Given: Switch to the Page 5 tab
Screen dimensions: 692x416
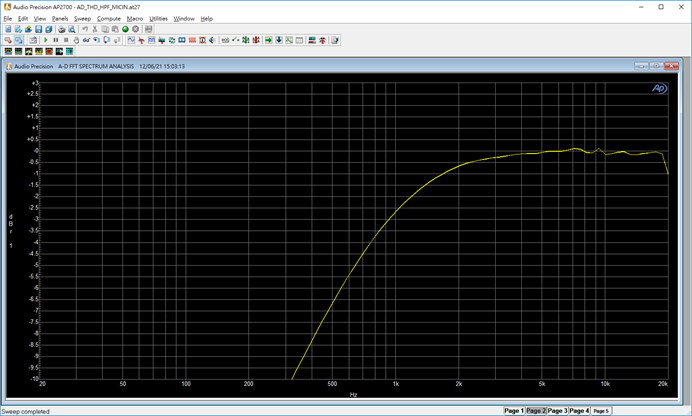Looking at the screenshot, I should tap(600, 411).
